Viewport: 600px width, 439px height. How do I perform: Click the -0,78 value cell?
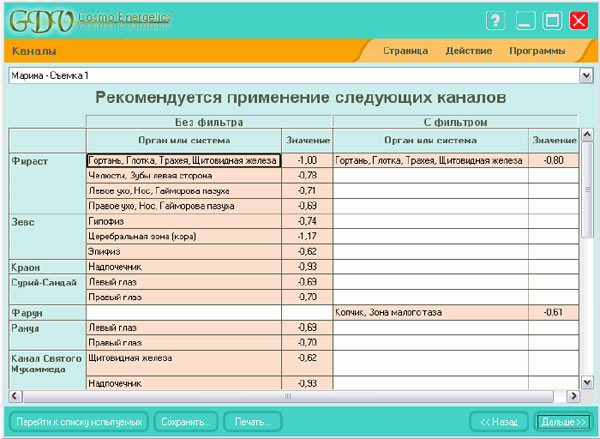(x=307, y=176)
